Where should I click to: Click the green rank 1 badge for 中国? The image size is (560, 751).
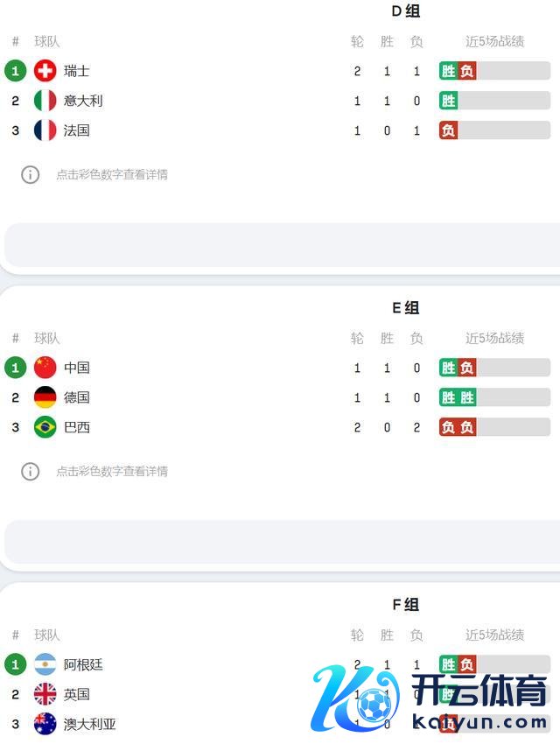(15, 368)
